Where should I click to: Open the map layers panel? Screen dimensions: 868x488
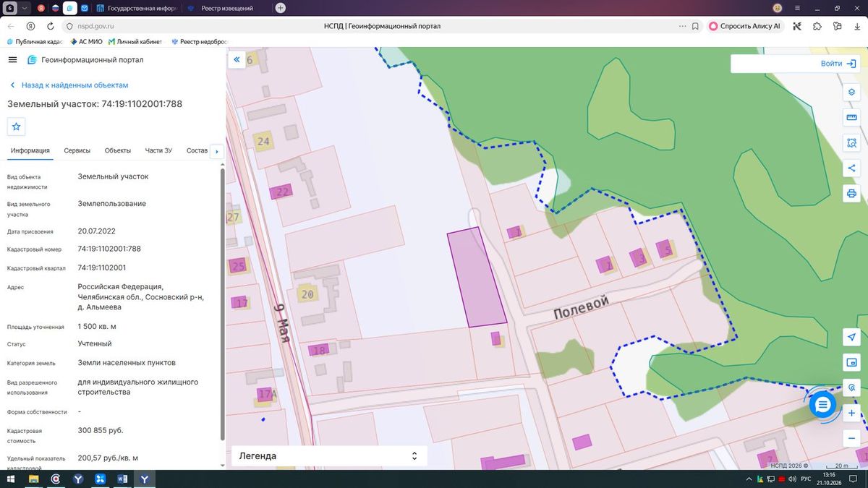pos(851,93)
